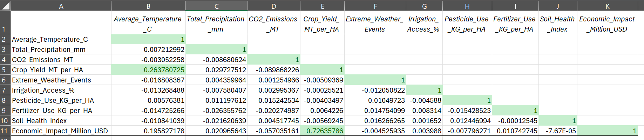Click cell with value 0.007212992

(x=148, y=49)
